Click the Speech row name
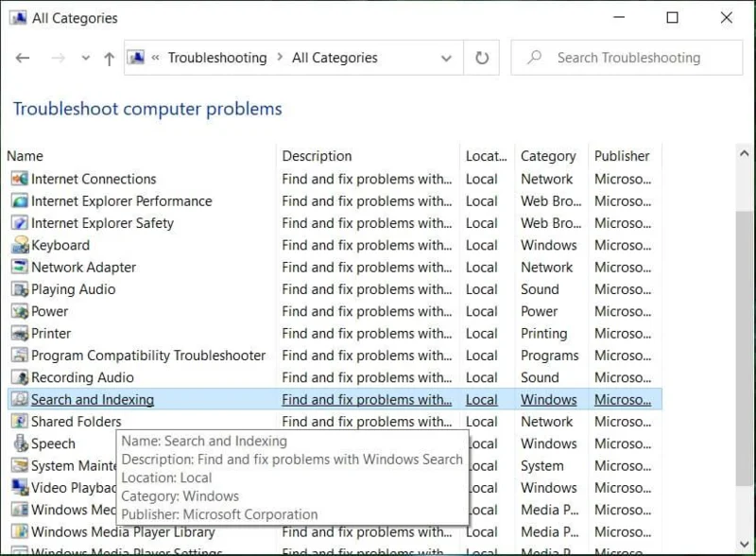Viewport: 756px width, 556px height. click(53, 443)
